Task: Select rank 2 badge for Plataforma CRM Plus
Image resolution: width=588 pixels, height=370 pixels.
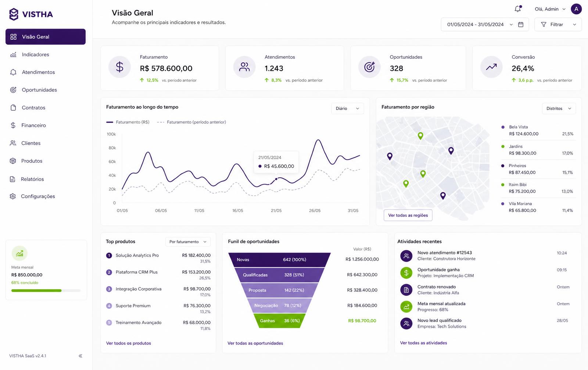Action: 109,272
